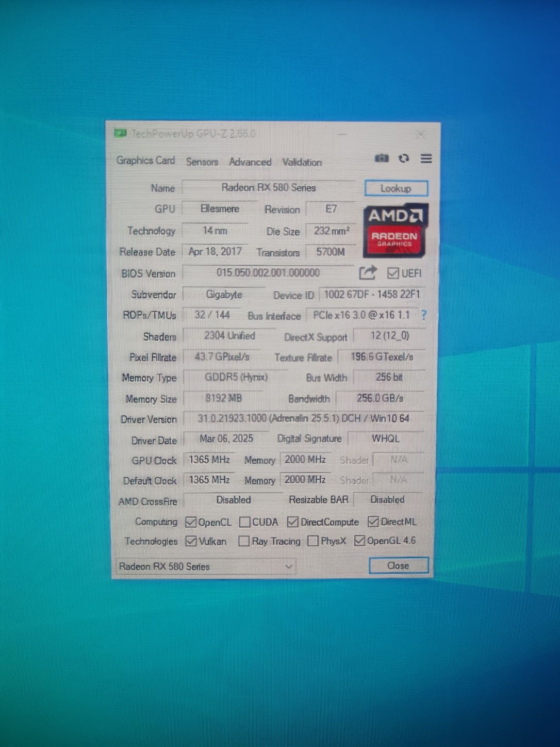Click the Driver Version field

coord(304,418)
